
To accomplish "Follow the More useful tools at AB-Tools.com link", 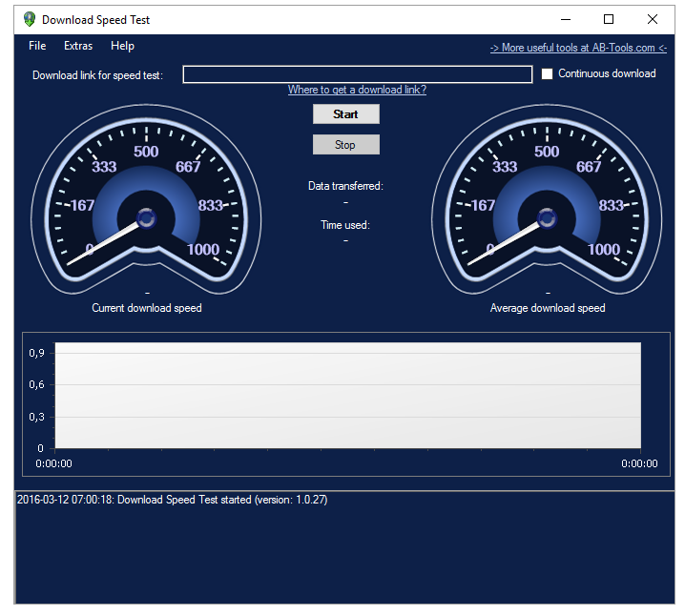I will click(578, 48).
